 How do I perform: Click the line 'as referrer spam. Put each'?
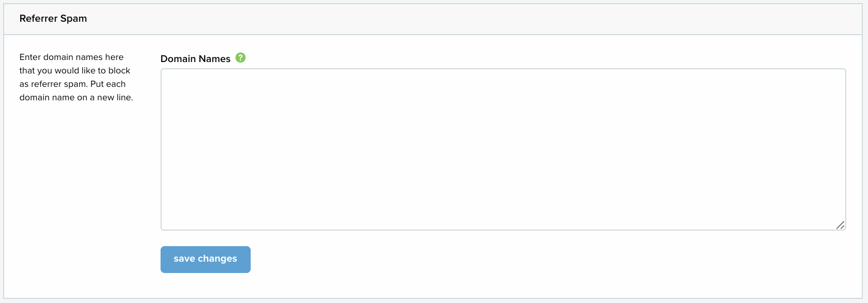[x=73, y=84]
